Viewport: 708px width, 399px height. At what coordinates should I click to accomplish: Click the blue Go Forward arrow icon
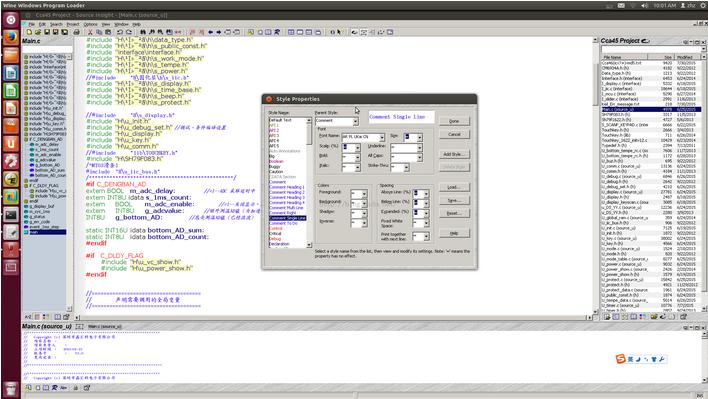[x=219, y=32]
